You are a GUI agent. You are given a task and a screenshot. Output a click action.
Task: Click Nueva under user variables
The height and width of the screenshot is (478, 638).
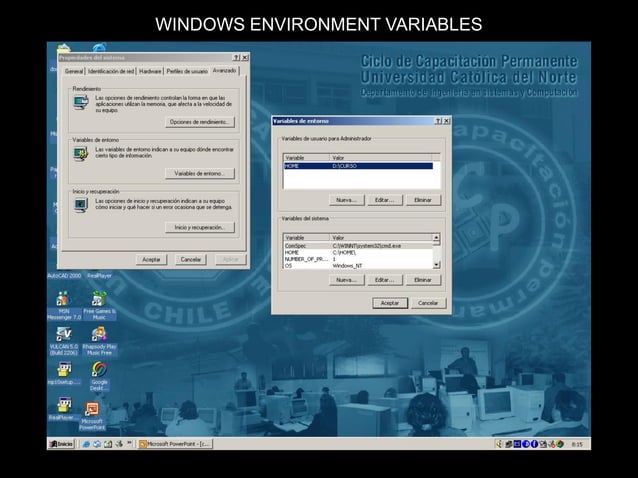point(346,200)
